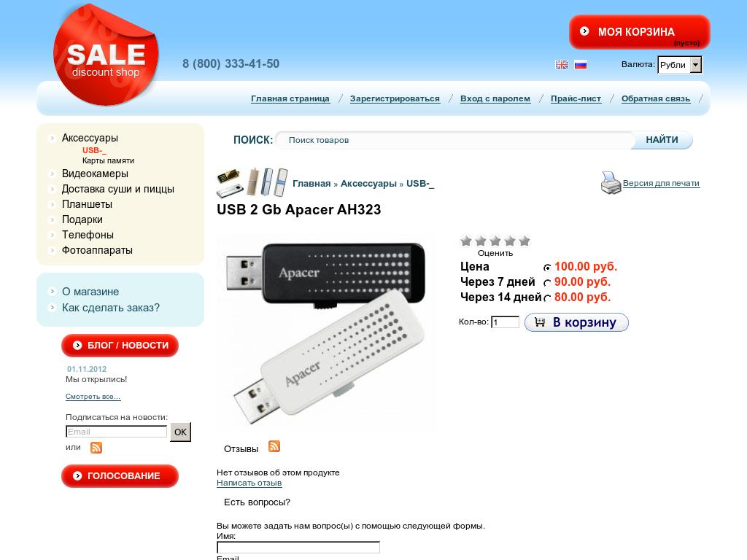Open the reviews RSS feed icon next to Отзывы
The width and height of the screenshot is (747, 560).
(274, 446)
